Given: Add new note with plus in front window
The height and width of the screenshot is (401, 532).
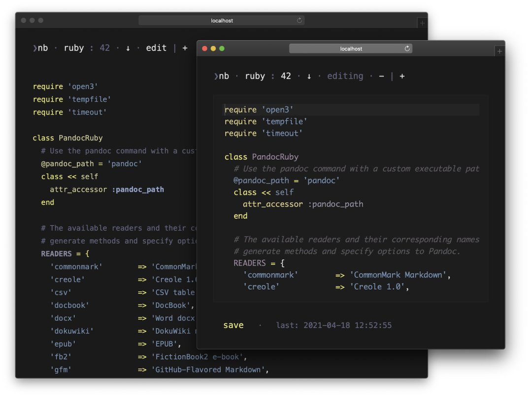Looking at the screenshot, I should [x=402, y=76].
